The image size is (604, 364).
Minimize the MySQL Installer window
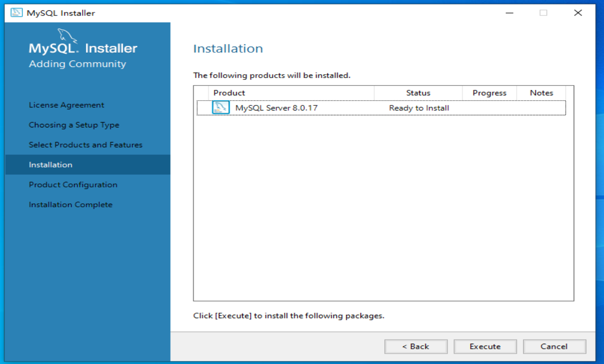[x=509, y=13]
